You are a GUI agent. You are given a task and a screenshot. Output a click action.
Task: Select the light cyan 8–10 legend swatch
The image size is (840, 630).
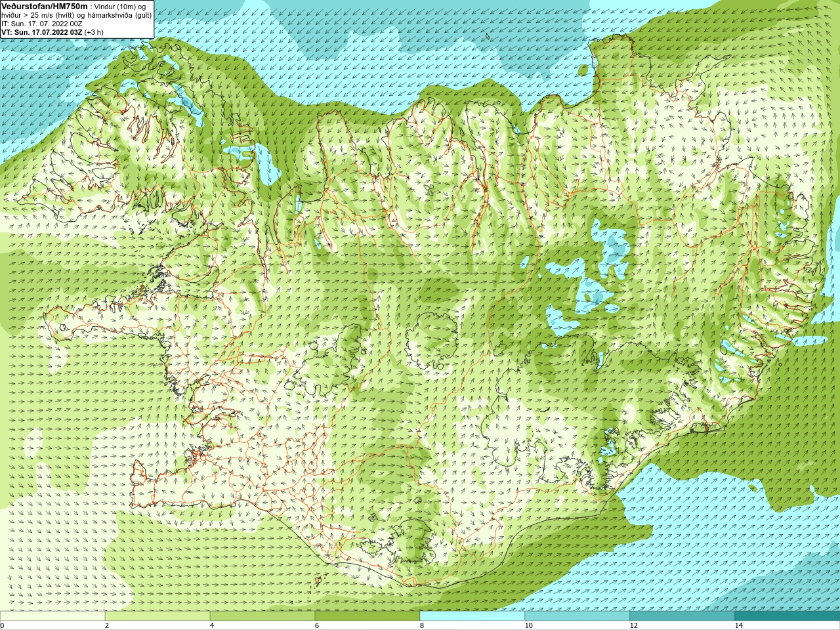coord(472,616)
